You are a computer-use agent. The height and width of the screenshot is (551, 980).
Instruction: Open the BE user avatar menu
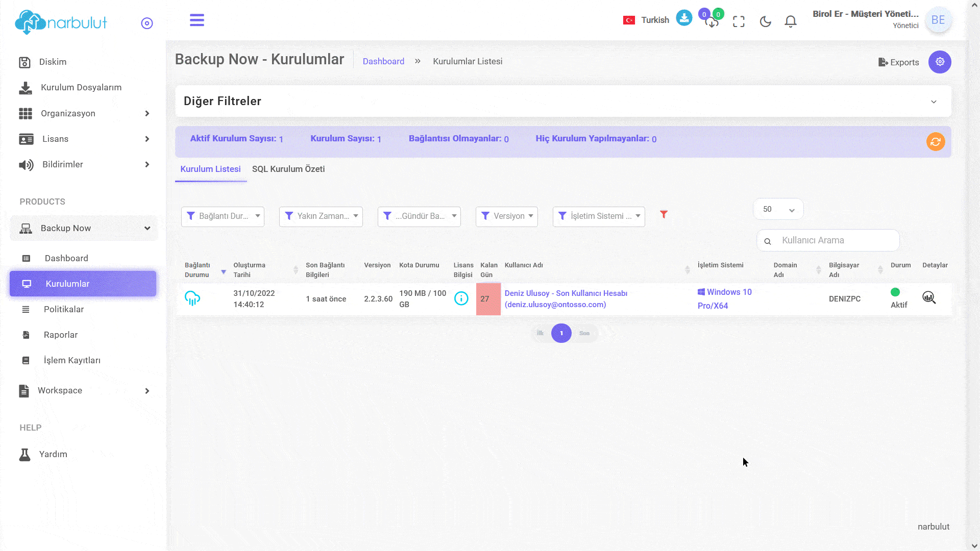938,20
